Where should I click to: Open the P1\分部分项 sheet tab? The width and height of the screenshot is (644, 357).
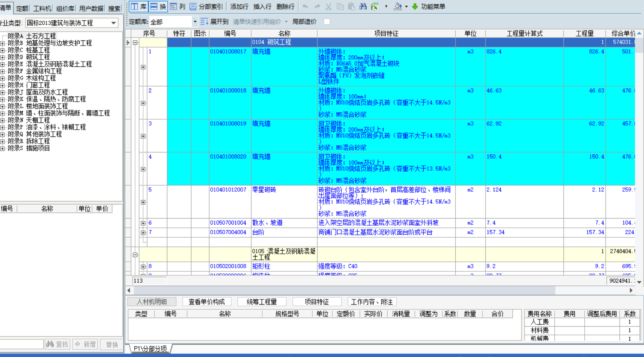point(150,349)
